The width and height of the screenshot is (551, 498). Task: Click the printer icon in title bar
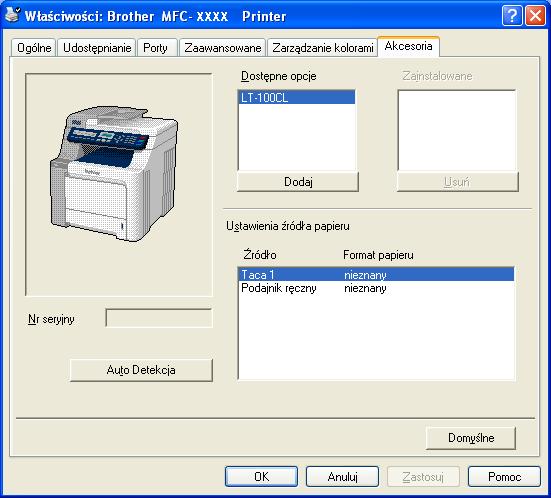pos(12,15)
